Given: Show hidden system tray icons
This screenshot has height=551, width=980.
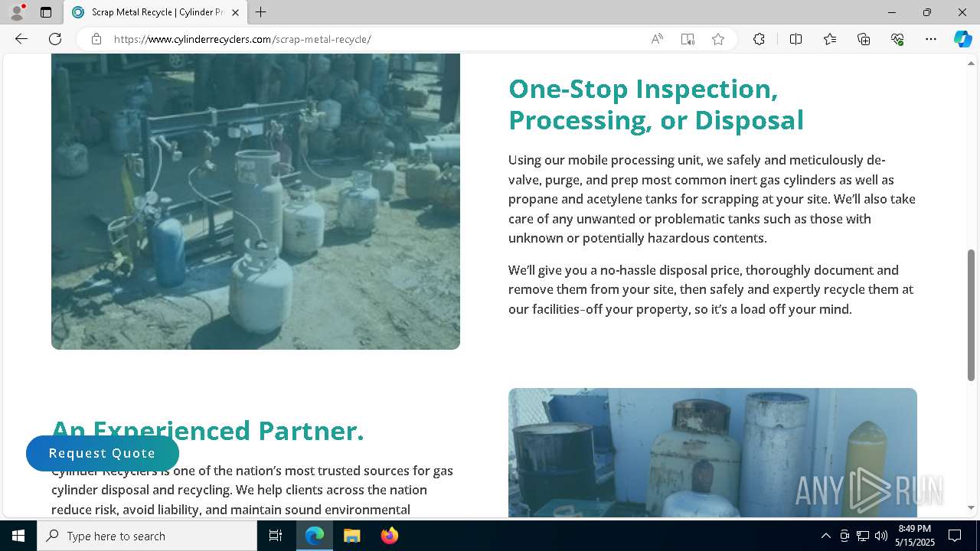Looking at the screenshot, I should [825, 536].
